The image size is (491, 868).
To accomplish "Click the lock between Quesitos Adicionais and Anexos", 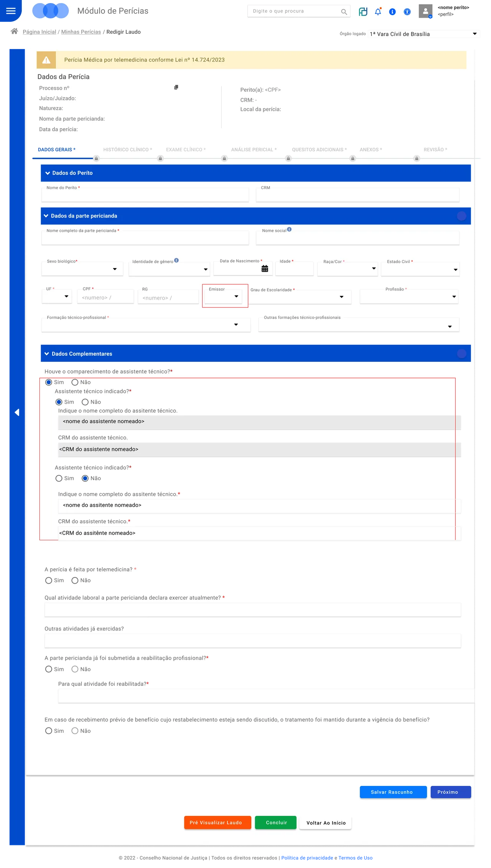I will click(353, 158).
